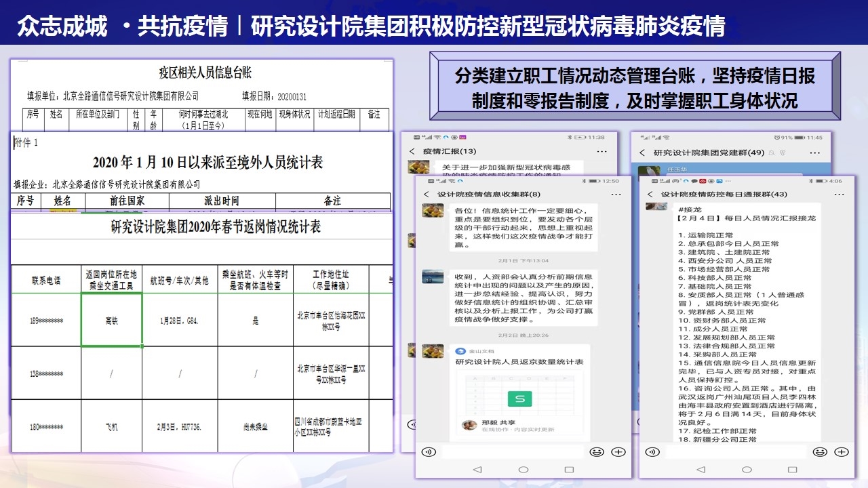The height and width of the screenshot is (488, 868).
Task: Select the 尚未乘坐 cell
Action: click(x=255, y=427)
